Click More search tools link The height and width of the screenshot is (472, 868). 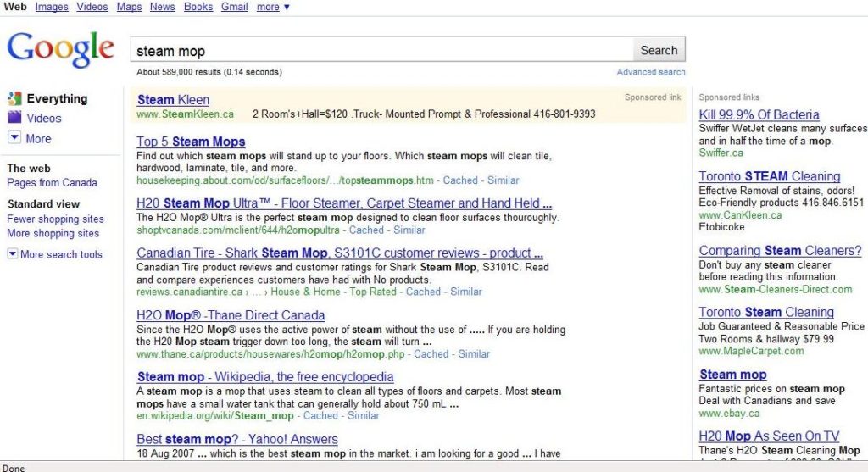pos(61,254)
